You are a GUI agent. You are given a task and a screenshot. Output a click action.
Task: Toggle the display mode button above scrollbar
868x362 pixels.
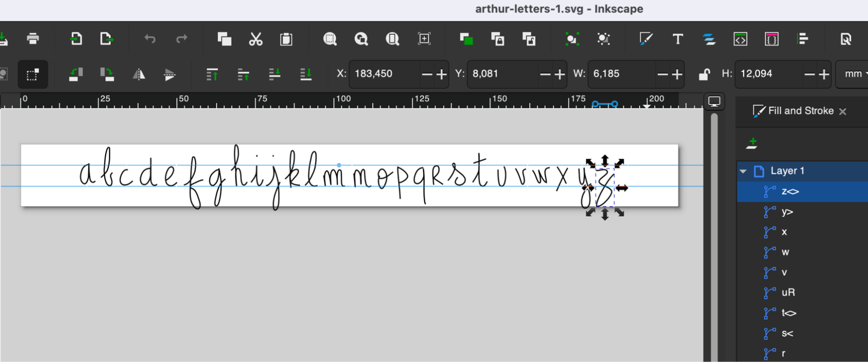point(714,102)
